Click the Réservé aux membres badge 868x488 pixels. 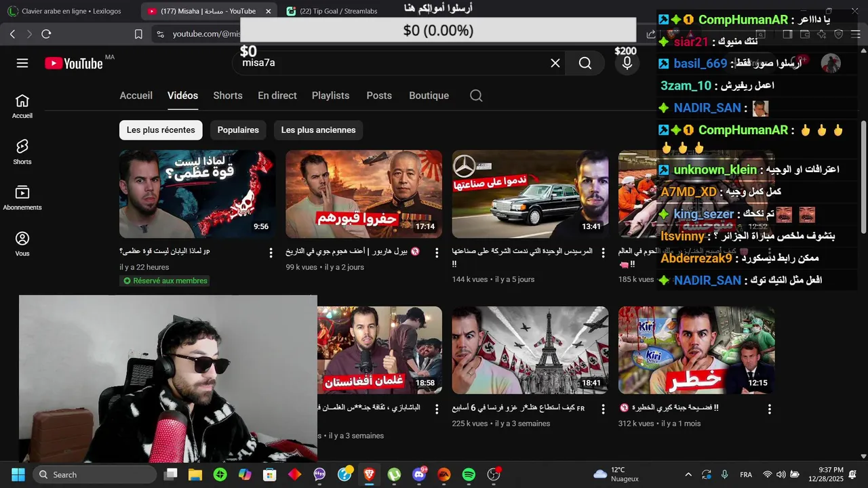164,281
